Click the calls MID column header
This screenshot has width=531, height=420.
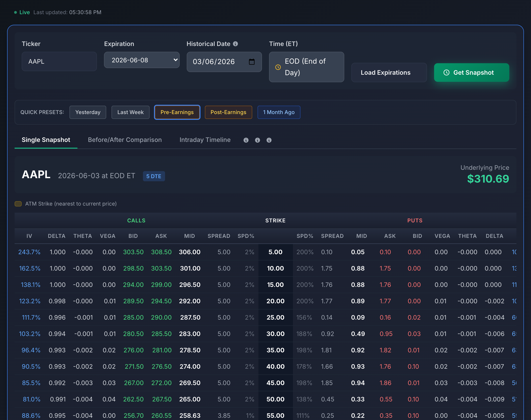coord(189,236)
